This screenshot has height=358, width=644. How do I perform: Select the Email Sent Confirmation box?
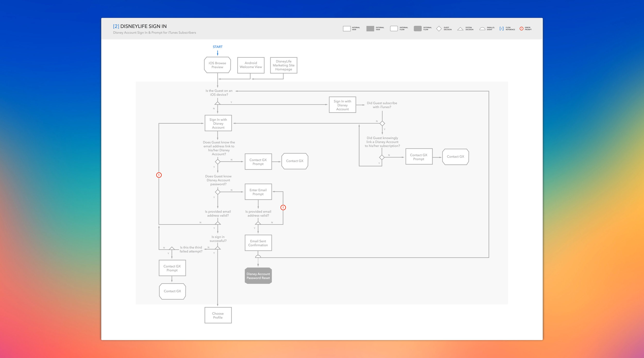[x=258, y=243]
